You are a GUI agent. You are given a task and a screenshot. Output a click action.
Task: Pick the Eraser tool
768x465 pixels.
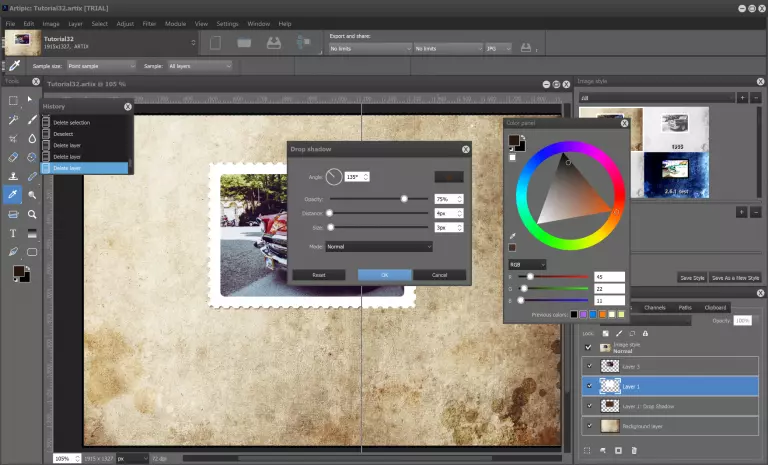(13, 157)
